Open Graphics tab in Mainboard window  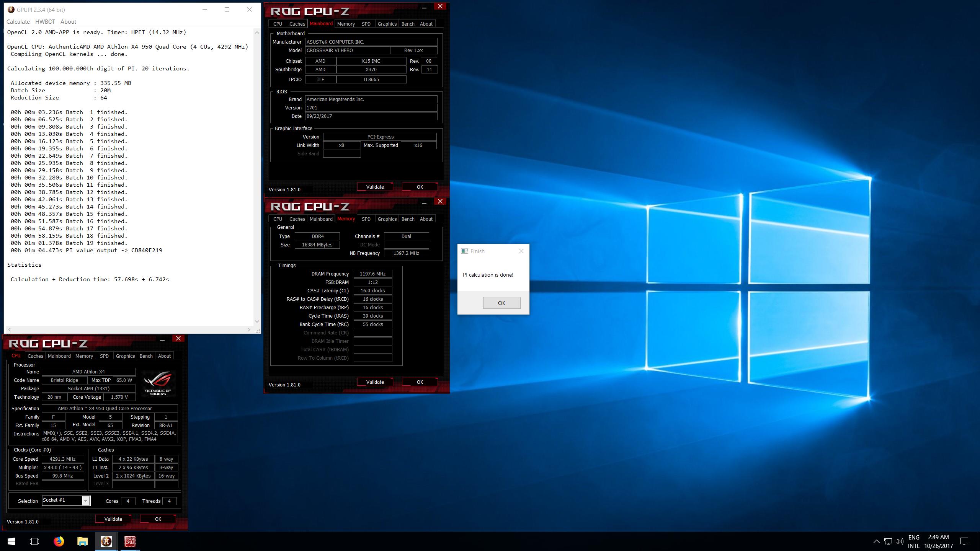point(387,24)
